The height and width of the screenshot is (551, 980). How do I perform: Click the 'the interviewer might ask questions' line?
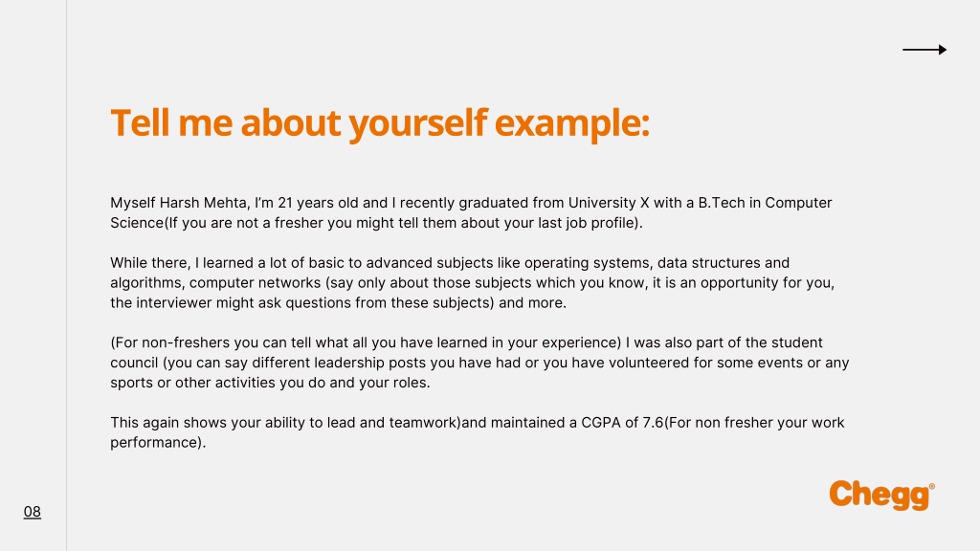click(x=338, y=303)
